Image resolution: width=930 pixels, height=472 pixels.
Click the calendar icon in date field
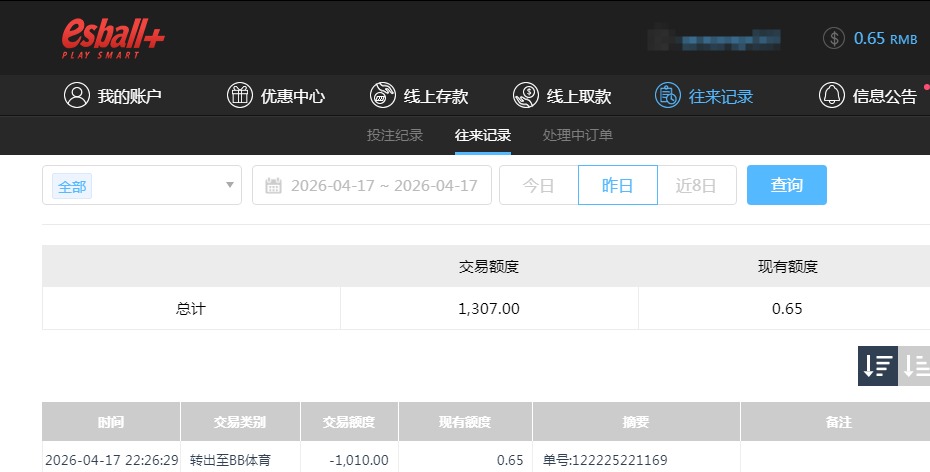[x=273, y=186]
